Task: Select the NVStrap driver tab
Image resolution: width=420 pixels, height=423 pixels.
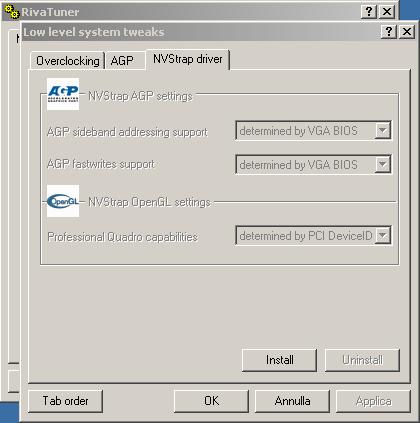Action: pyautogui.click(x=188, y=59)
